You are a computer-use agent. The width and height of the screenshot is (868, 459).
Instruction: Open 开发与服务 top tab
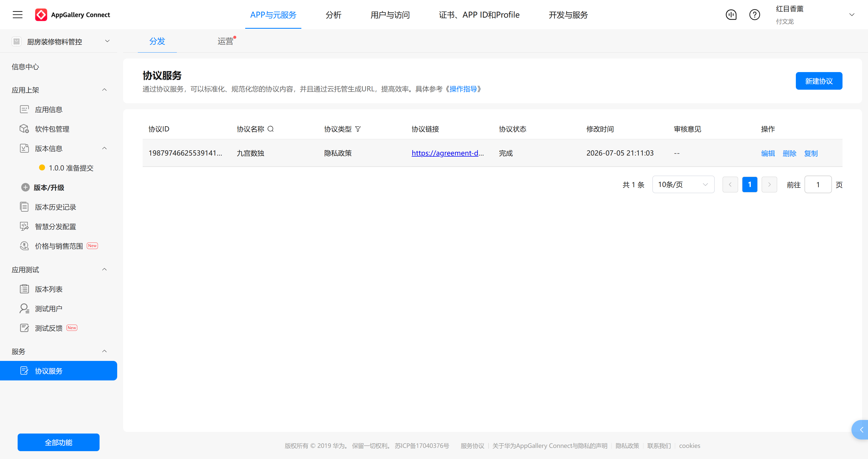[568, 15]
